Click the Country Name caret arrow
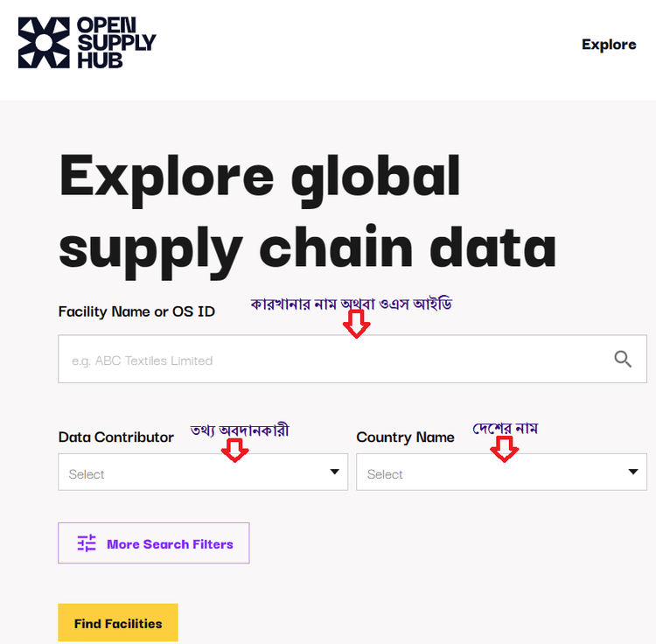Image resolution: width=656 pixels, height=644 pixels. click(633, 472)
